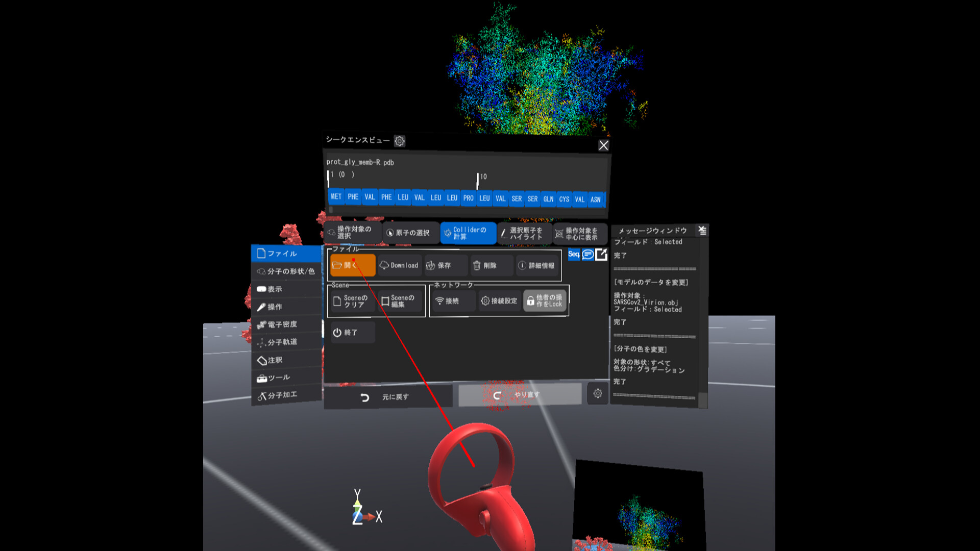Click the 操作対象を中心に表示 toolbar icon

pos(580,233)
